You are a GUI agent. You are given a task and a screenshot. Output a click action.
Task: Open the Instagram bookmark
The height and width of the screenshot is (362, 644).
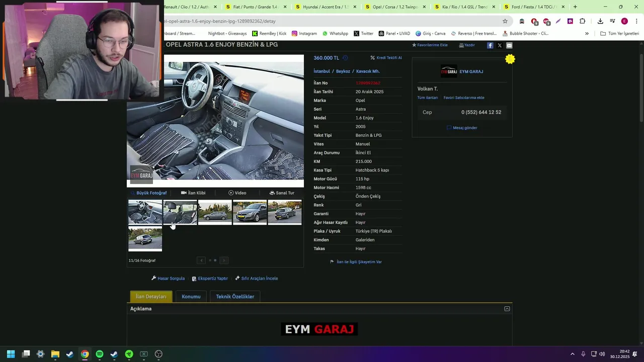click(304, 33)
